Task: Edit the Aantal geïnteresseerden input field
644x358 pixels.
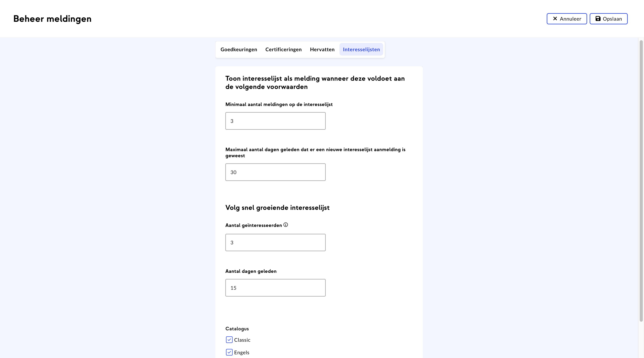Action: click(x=275, y=242)
